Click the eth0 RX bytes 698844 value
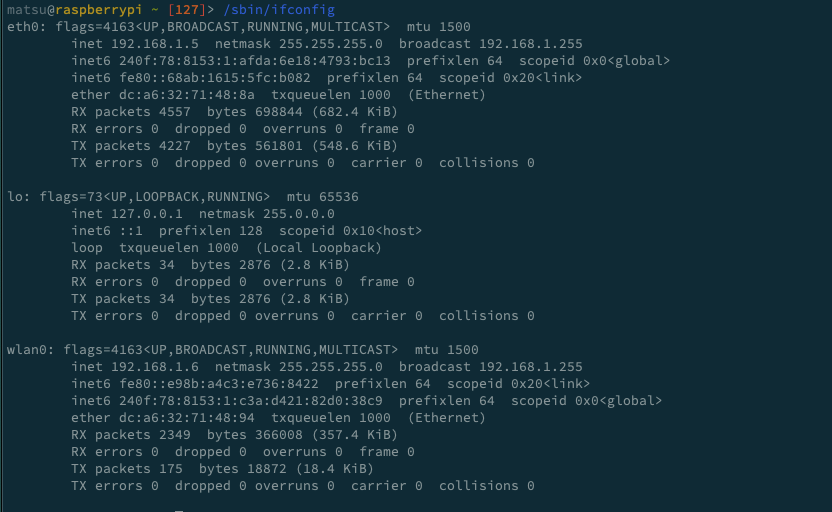832x512 pixels. (x=279, y=111)
